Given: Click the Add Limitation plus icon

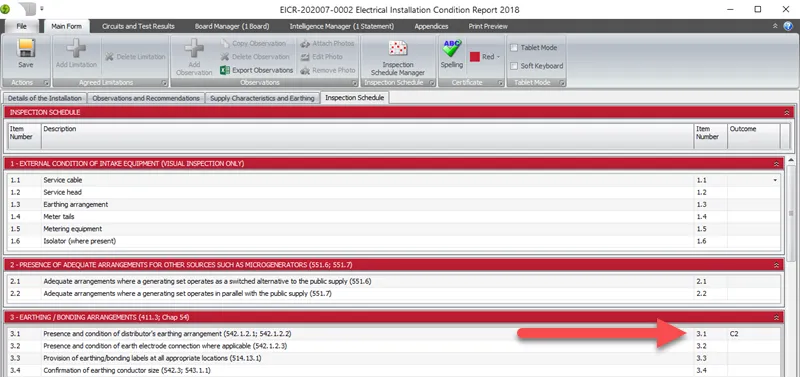Looking at the screenshot, I should point(76,49).
